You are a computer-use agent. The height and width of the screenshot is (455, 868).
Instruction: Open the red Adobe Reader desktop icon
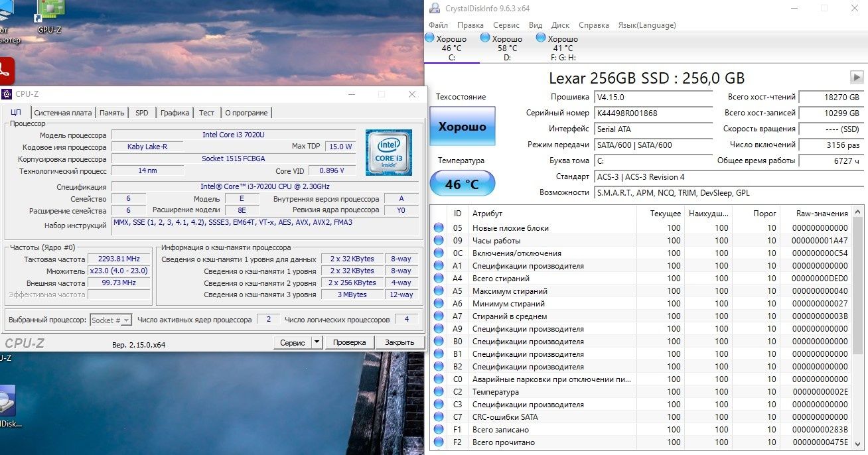[5, 70]
